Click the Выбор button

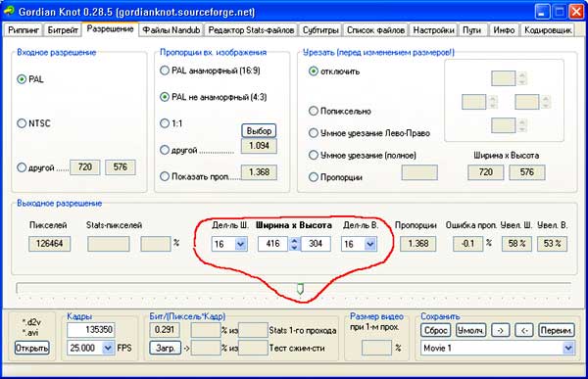coord(259,131)
